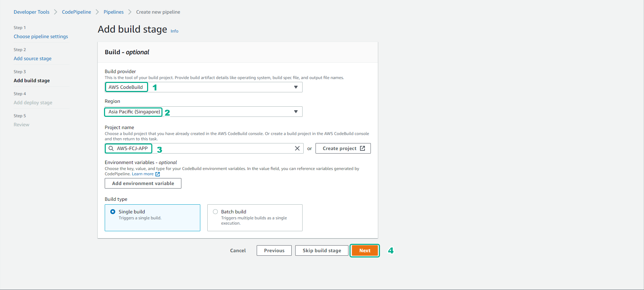This screenshot has height=290, width=644.
Task: Proceed with the orange Next button
Action: click(365, 250)
